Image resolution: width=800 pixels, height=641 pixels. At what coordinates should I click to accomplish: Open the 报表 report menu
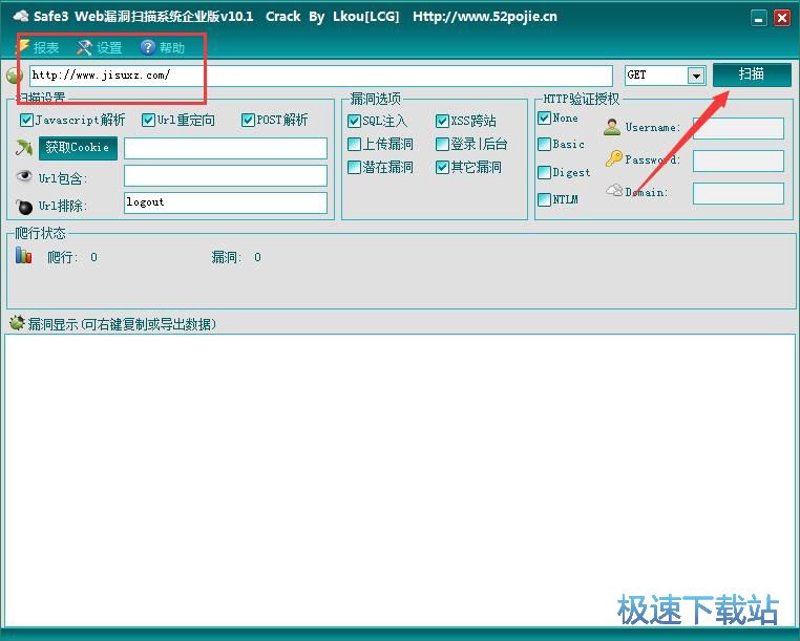pyautogui.click(x=39, y=48)
